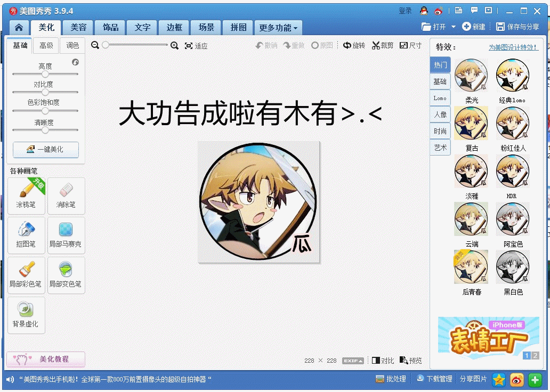
Task: Open 批处理 batch processing
Action: [x=391, y=379]
